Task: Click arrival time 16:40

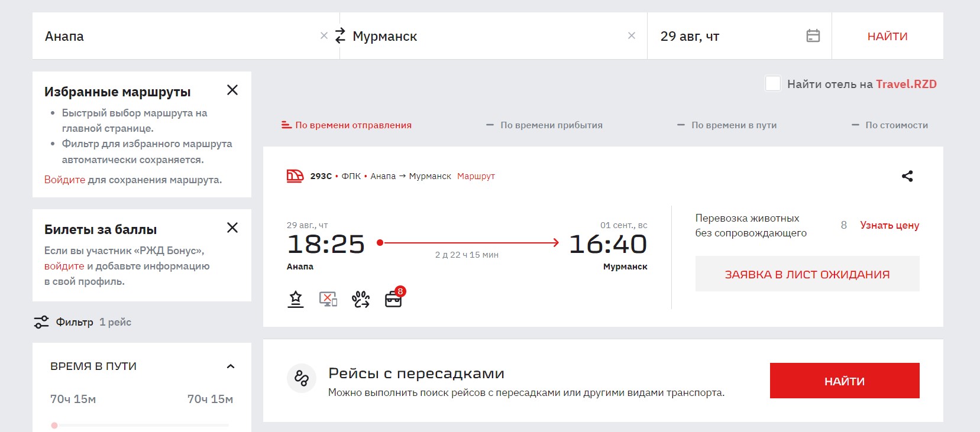Action: coord(608,244)
